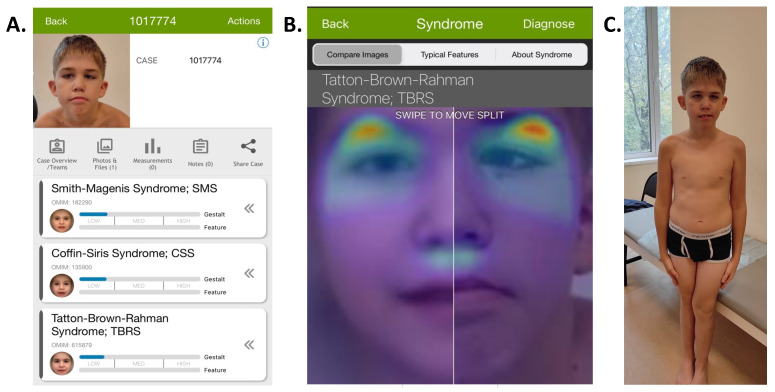Screen dimensions: 775x392
Task: Select the Compare Images segment
Action: [x=357, y=55]
